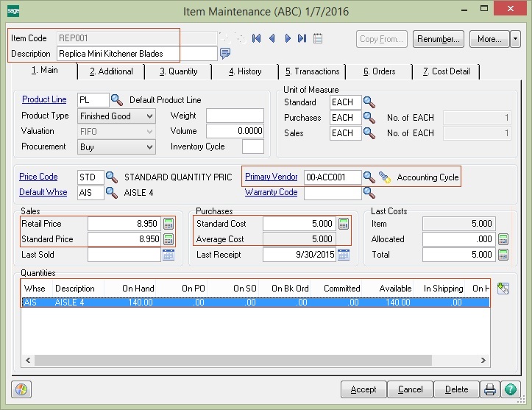The width and height of the screenshot is (532, 410).
Task: Switch to the 7. Cost Detail tab
Action: pos(446,71)
